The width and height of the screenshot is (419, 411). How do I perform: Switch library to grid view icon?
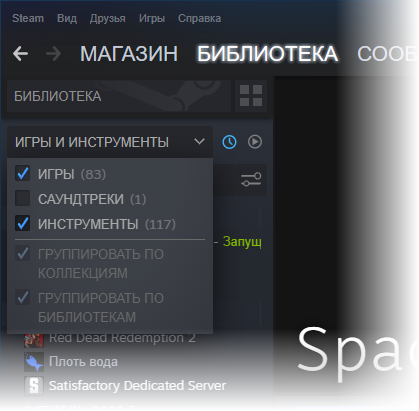[251, 96]
